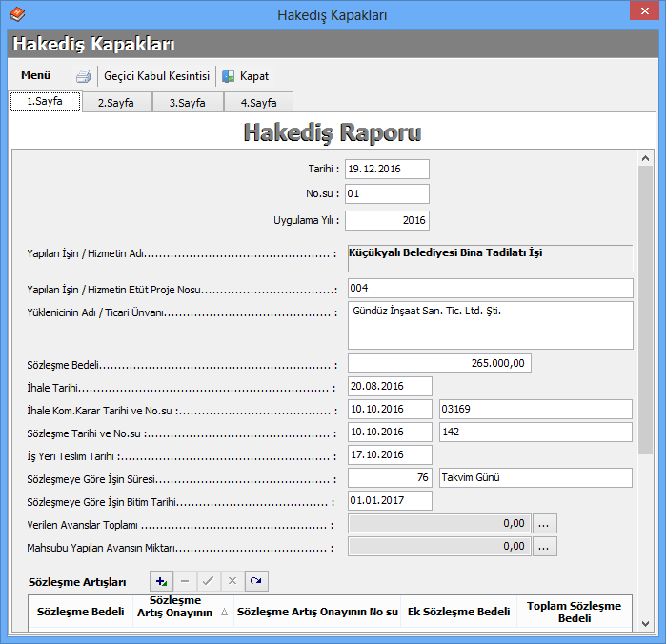Click the printer icon in toolbar
Image resolution: width=666 pixels, height=644 pixels.
pos(84,76)
